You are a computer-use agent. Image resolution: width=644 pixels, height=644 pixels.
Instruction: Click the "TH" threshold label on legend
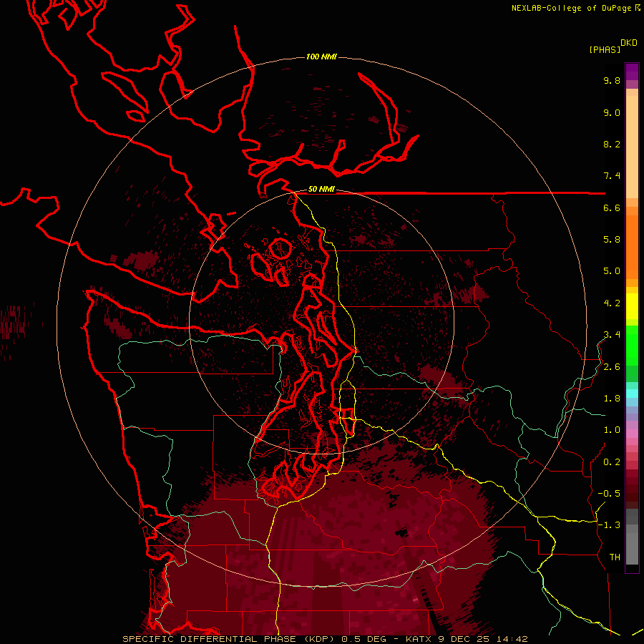pos(615,557)
